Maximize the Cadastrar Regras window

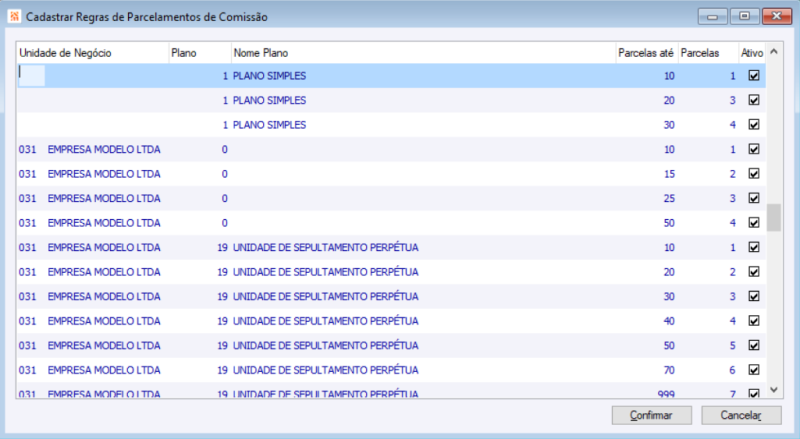point(744,16)
